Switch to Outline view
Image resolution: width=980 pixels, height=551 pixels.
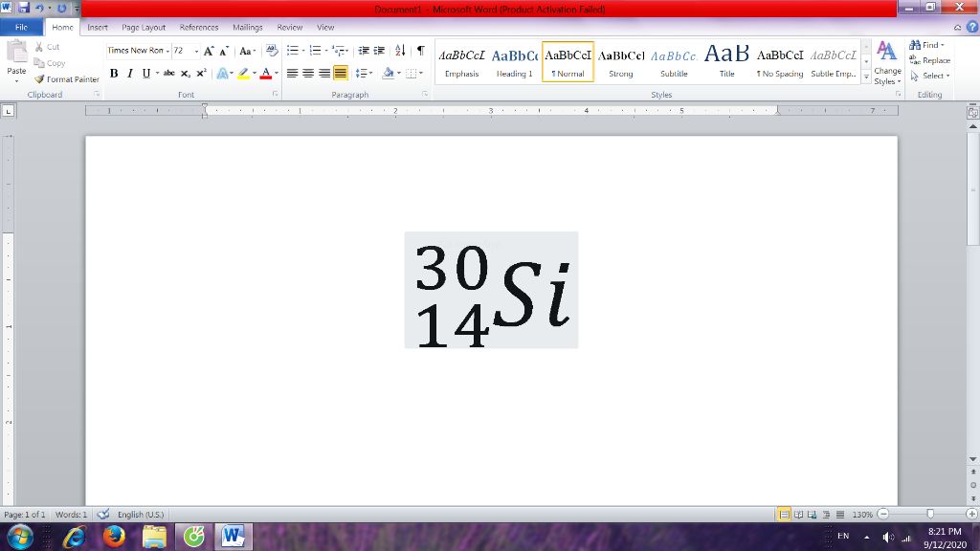(826, 514)
